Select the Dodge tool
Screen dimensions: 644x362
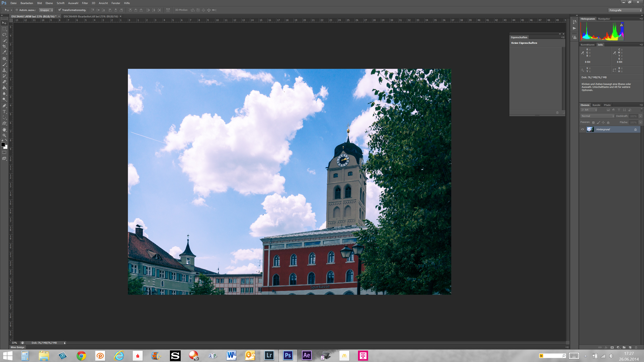coord(4,99)
